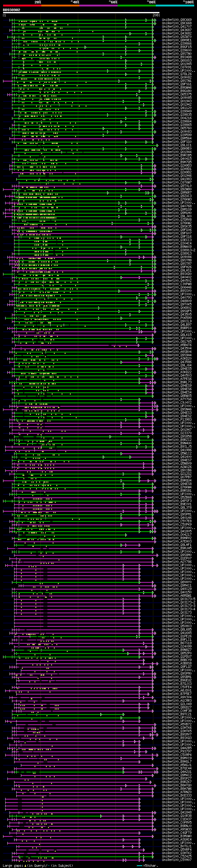Viewport: 197px width, 868px height.
Task: Click the UniRef100_P93797 label
Action: click(x=177, y=751)
